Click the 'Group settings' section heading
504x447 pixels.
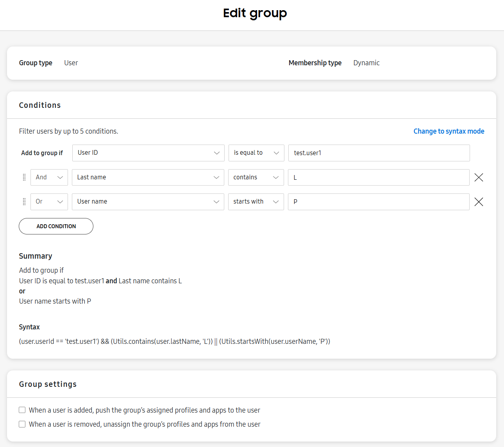(x=48, y=384)
